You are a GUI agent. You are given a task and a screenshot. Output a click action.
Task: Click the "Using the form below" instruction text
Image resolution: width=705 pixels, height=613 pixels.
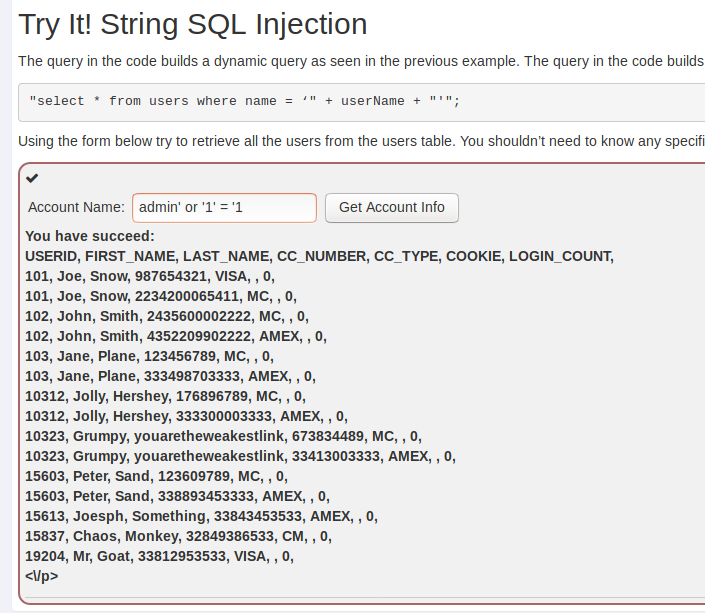click(x=361, y=141)
